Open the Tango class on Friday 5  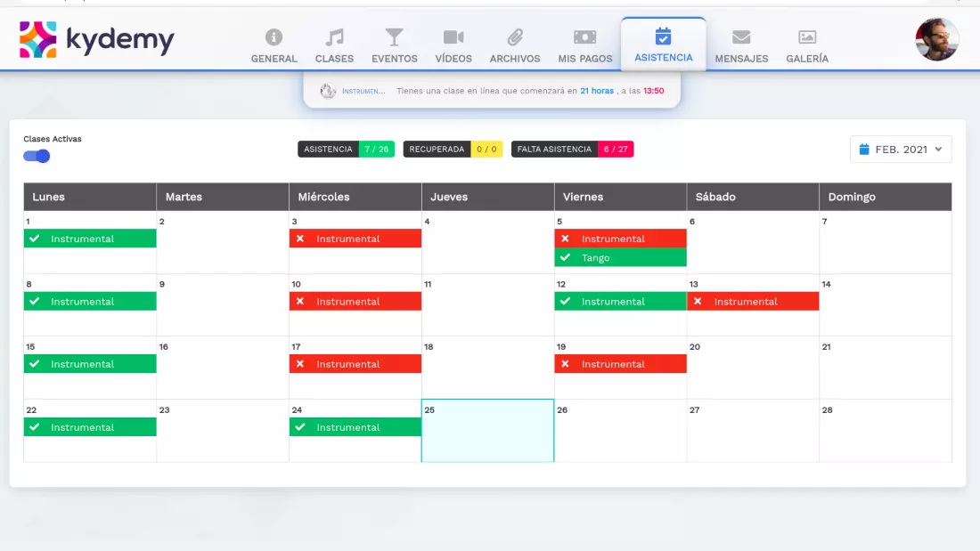tap(620, 258)
